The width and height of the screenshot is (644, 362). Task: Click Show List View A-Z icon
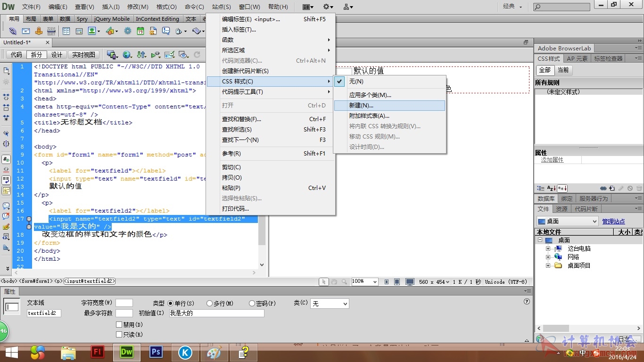(x=552, y=189)
